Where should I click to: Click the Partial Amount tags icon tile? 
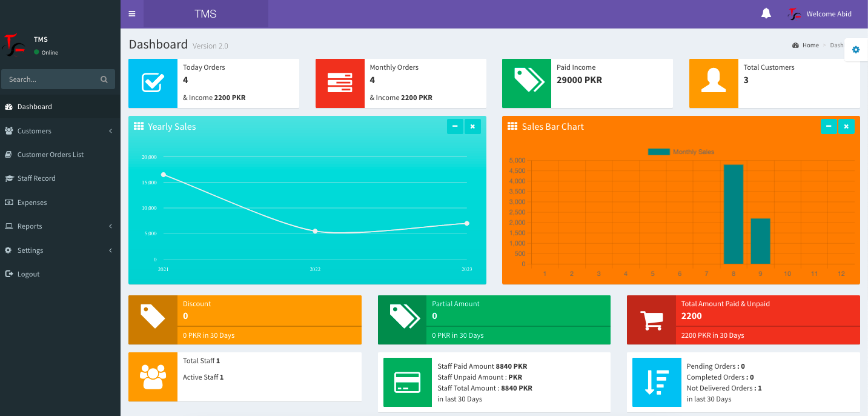402,320
